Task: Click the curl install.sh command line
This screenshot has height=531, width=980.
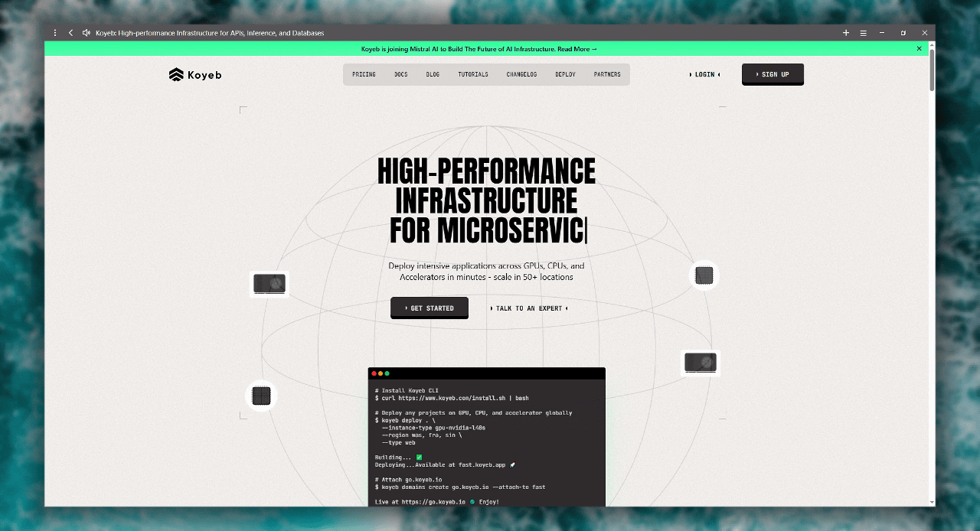Action: [452, 398]
